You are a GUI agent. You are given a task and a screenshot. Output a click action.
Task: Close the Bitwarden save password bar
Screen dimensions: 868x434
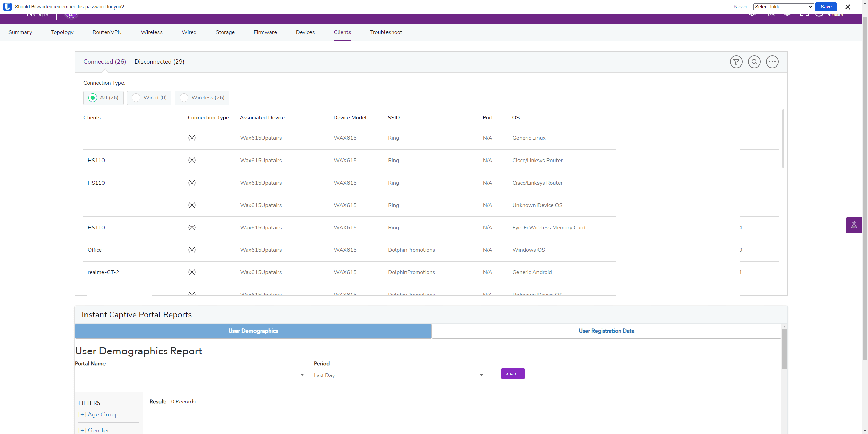(847, 7)
